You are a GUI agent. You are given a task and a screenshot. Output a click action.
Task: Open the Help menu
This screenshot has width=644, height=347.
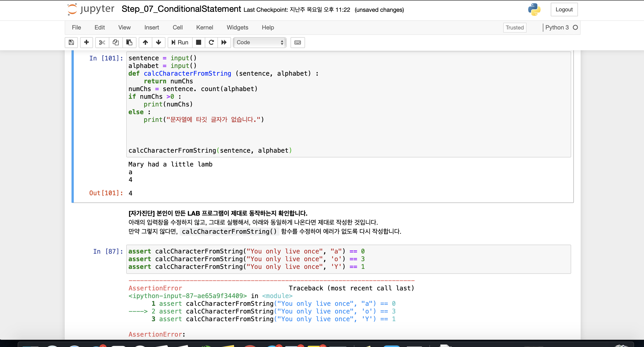(x=268, y=27)
